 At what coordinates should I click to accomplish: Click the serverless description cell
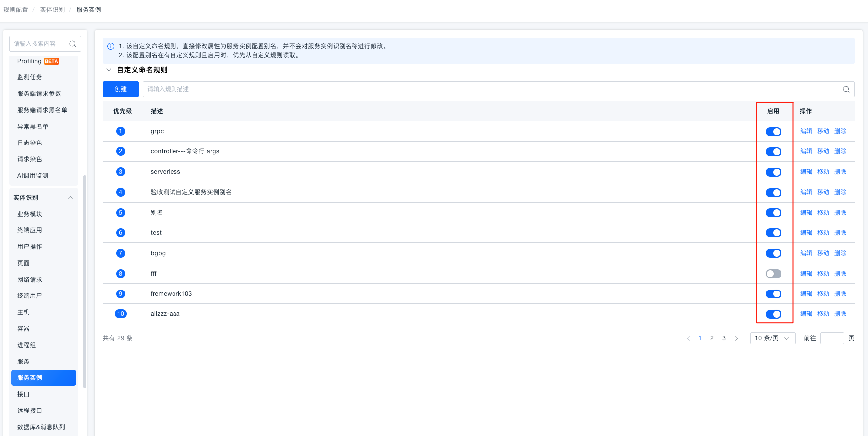pos(166,172)
